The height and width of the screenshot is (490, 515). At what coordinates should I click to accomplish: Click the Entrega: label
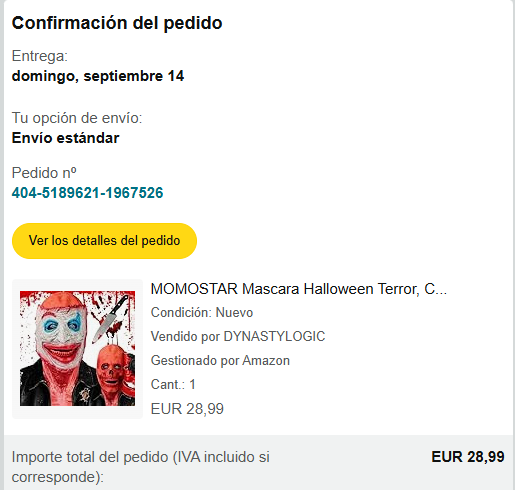click(40, 56)
